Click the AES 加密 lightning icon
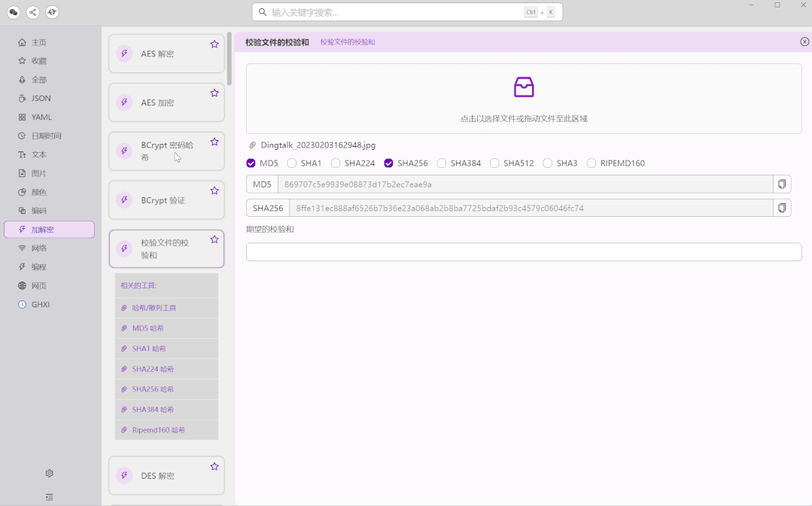 point(124,102)
